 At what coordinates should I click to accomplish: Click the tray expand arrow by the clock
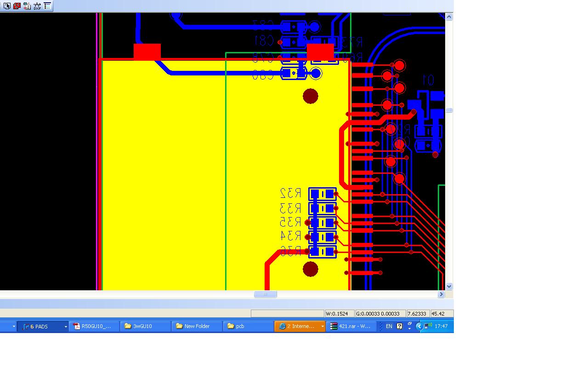click(x=419, y=326)
